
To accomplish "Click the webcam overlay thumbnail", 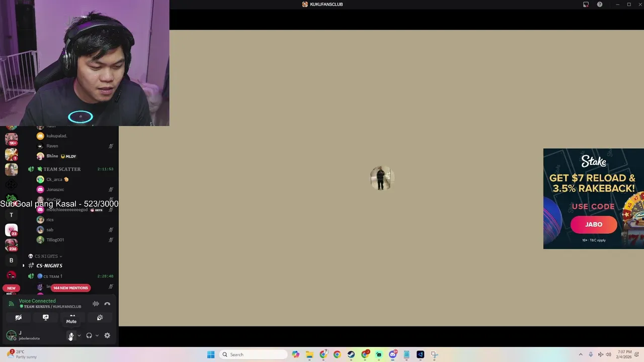I will point(85,63).
